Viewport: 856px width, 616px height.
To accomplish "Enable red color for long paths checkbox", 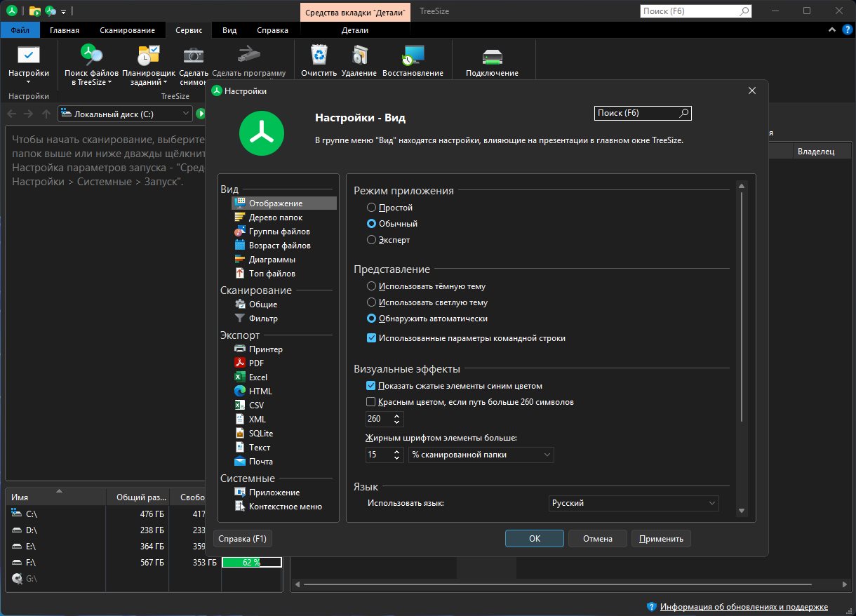I will click(371, 402).
